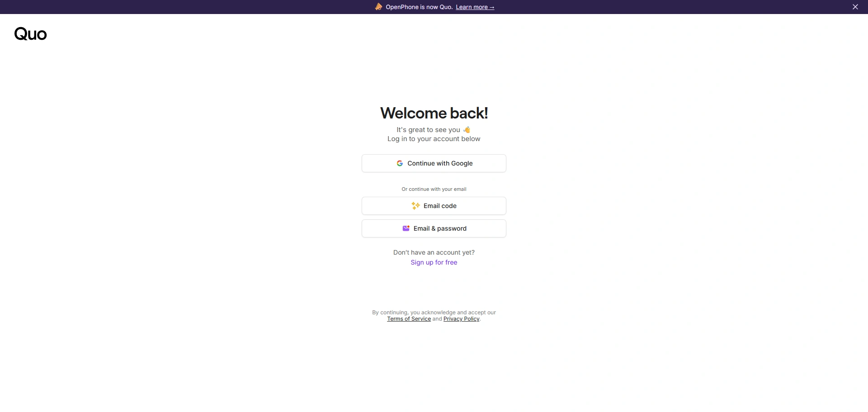Click the "OpenPhone is now Quo." text
This screenshot has height=412, width=868.
pos(419,7)
